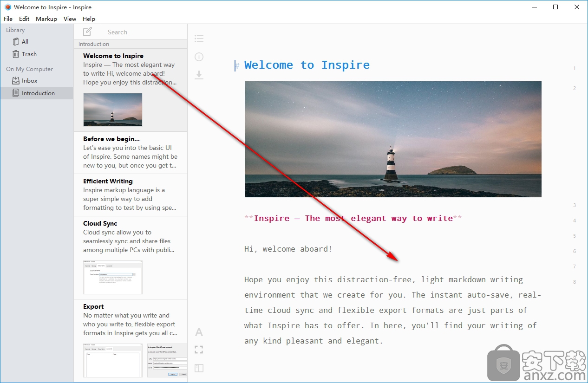
Task: Click the Inspire app icon in title bar
Action: (7, 7)
